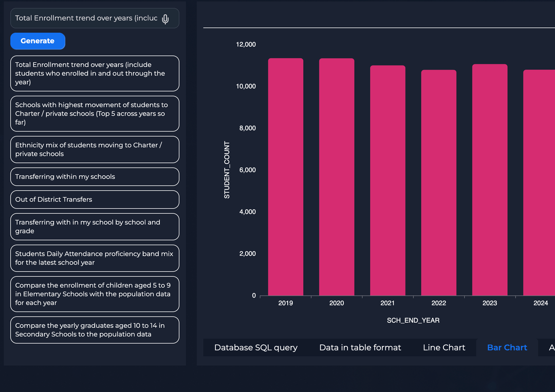
Task: Open the Database SQL query tab
Action: (255, 348)
